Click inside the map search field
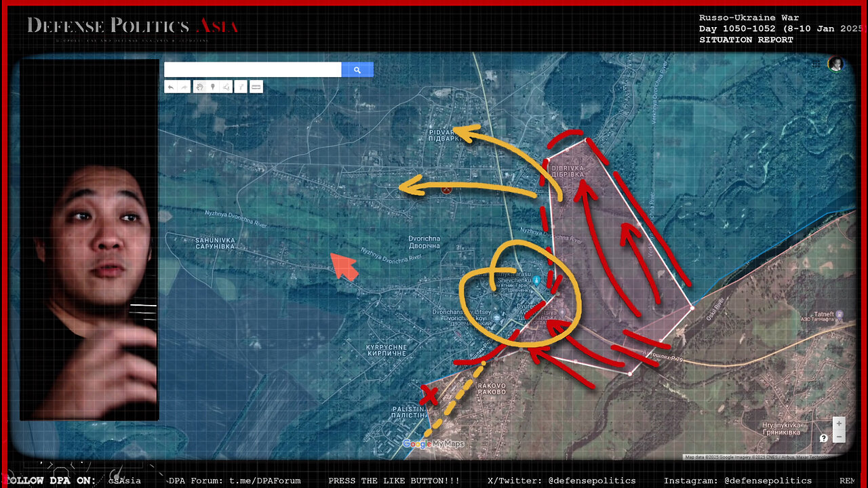 click(x=253, y=70)
